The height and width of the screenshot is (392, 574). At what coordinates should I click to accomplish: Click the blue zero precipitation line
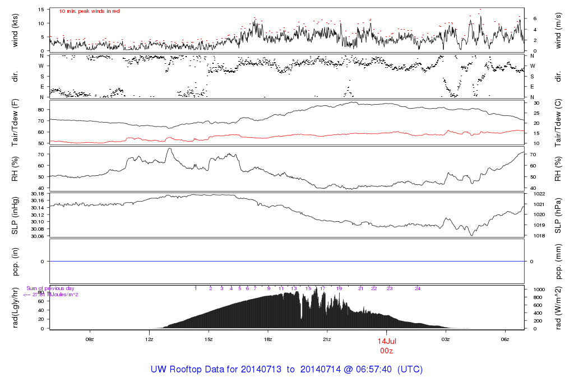[x=286, y=262]
